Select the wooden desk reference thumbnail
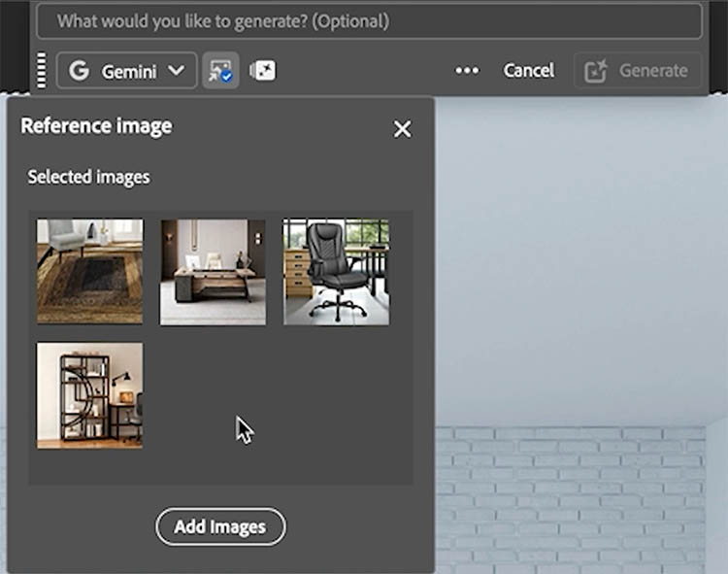This screenshot has width=728, height=574. click(213, 271)
